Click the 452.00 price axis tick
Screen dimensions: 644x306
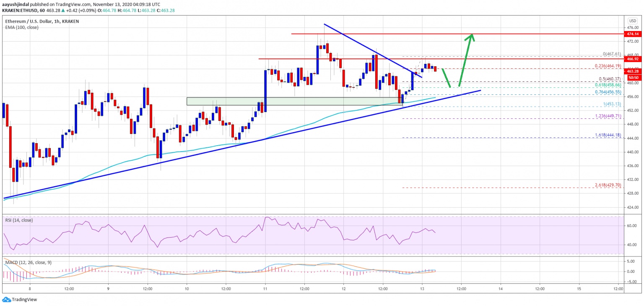pos(633,110)
